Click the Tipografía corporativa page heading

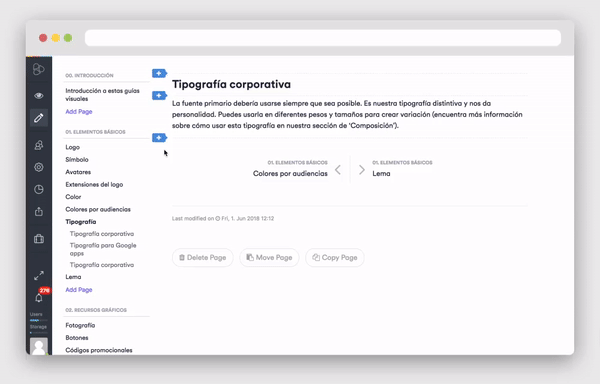[x=231, y=84]
